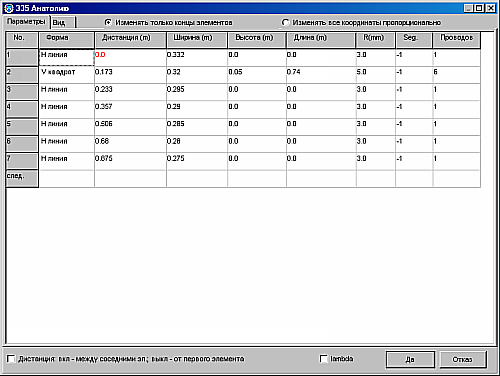Click radius value 5.0 in row 2

(x=376, y=75)
